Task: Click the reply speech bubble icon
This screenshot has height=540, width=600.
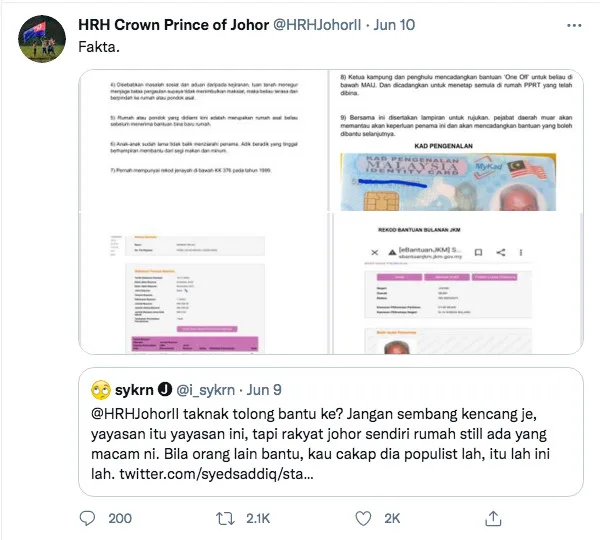Action: 87,518
